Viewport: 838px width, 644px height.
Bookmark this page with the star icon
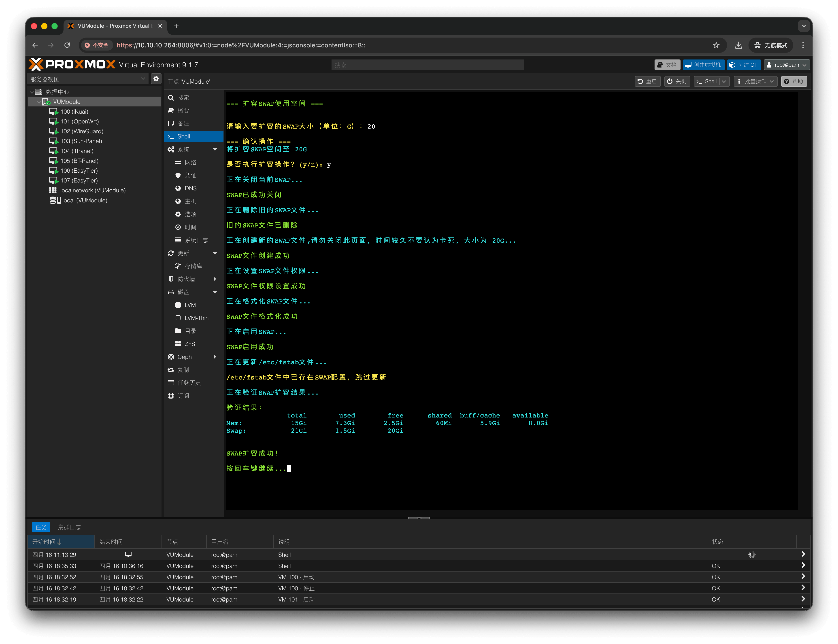716,45
